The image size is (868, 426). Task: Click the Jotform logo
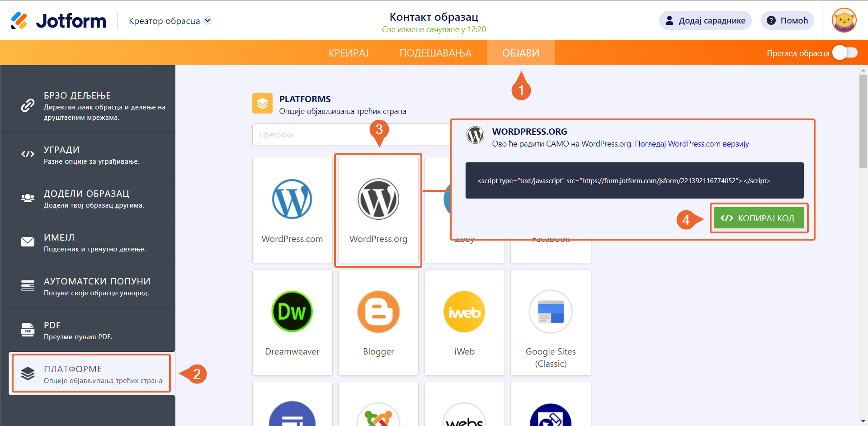point(58,21)
